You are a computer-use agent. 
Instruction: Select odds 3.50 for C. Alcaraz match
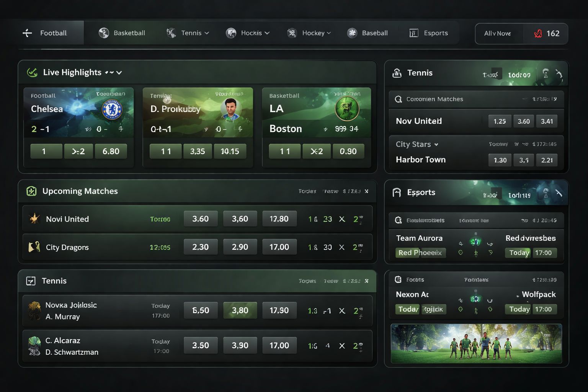[x=201, y=345]
